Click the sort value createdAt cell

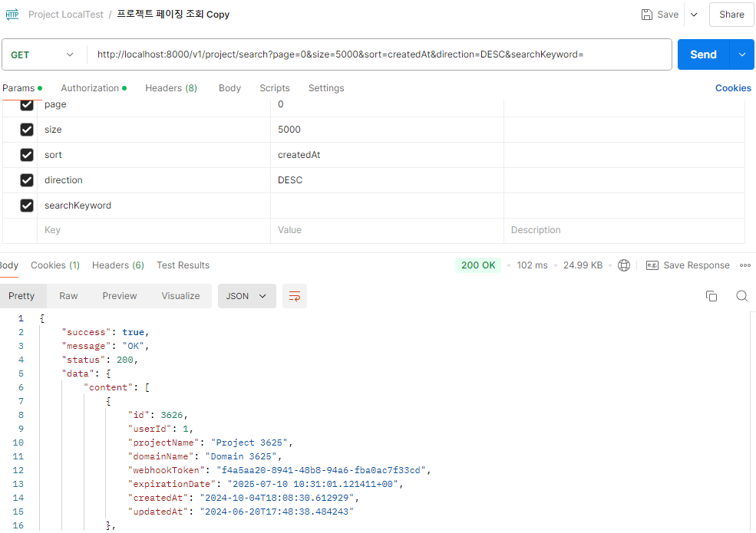click(387, 155)
